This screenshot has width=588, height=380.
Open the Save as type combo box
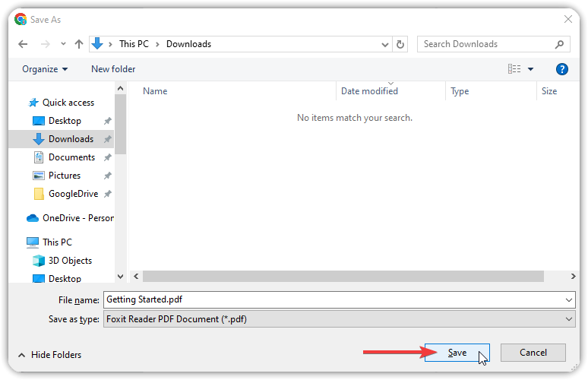pyautogui.click(x=340, y=319)
